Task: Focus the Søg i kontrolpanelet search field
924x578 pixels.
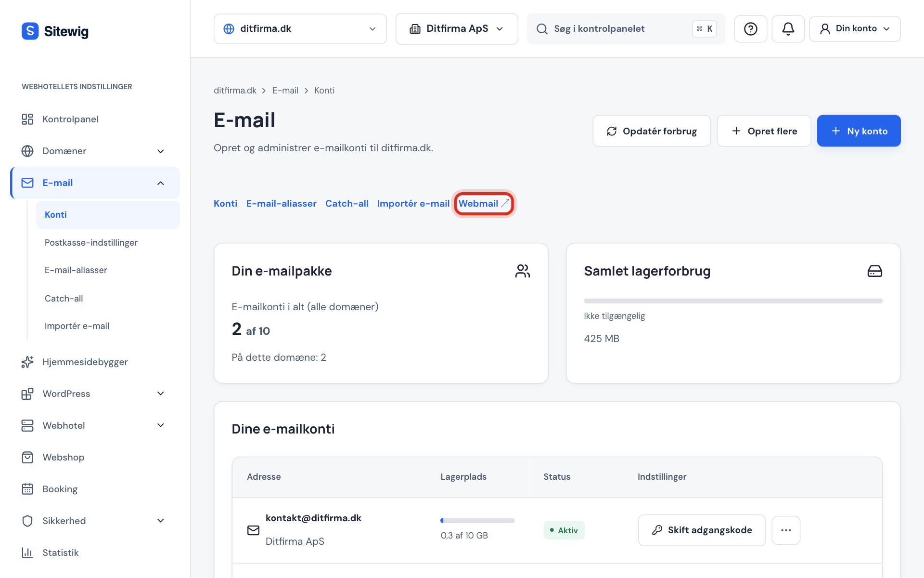Action: pos(626,29)
